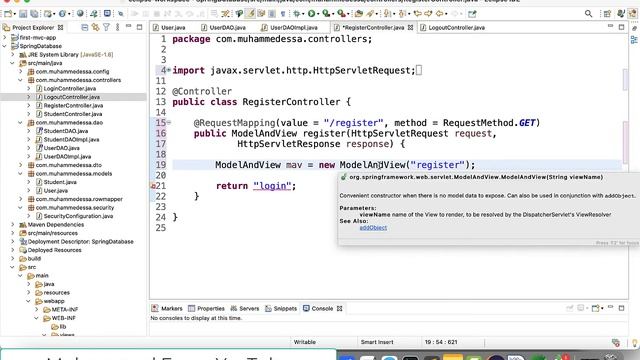Collapse the webapp folder
Image resolution: width=640 pixels, height=360 pixels.
[29, 301]
